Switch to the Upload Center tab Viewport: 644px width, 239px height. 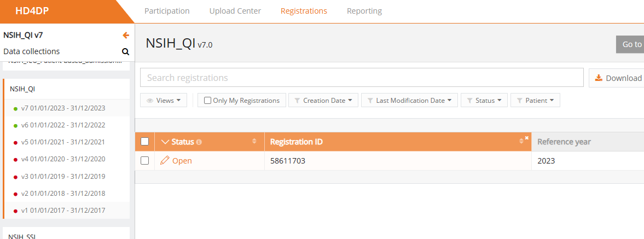[235, 11]
